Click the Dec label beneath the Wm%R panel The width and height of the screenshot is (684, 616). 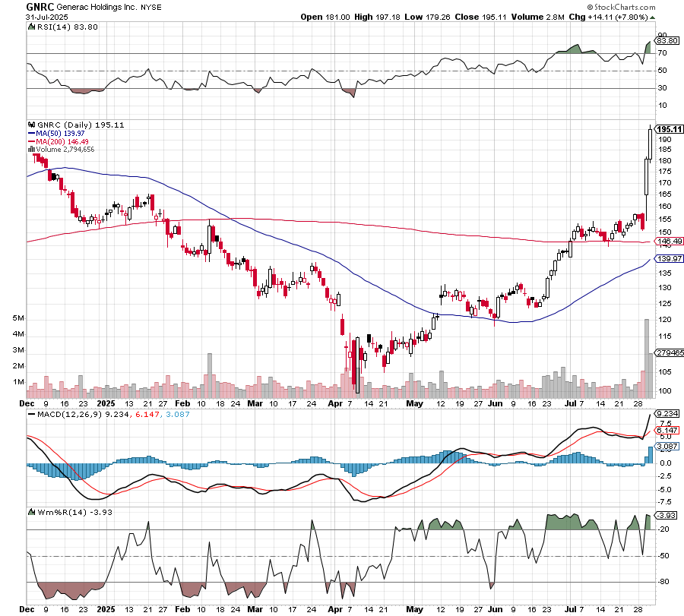click(x=27, y=609)
